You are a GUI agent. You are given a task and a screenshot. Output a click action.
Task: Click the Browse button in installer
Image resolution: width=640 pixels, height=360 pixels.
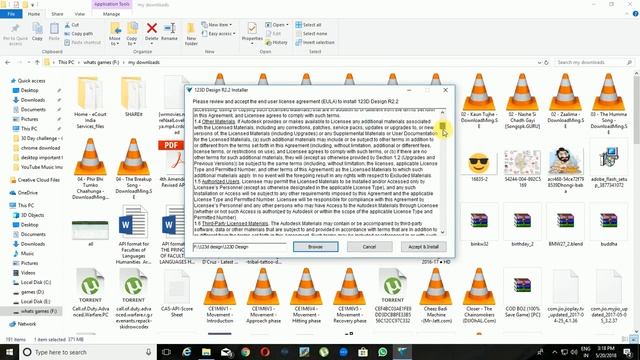click(x=315, y=247)
